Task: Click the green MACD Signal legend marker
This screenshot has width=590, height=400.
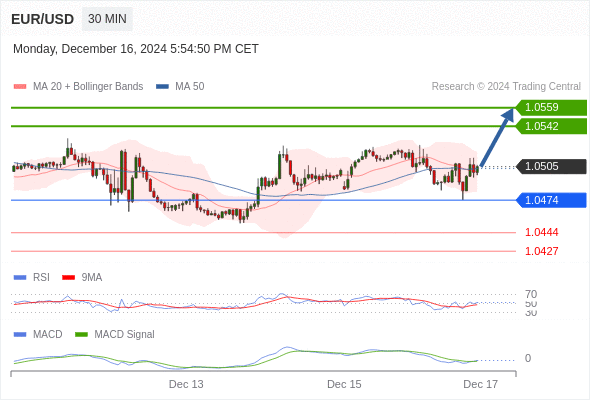Action: 81,335
